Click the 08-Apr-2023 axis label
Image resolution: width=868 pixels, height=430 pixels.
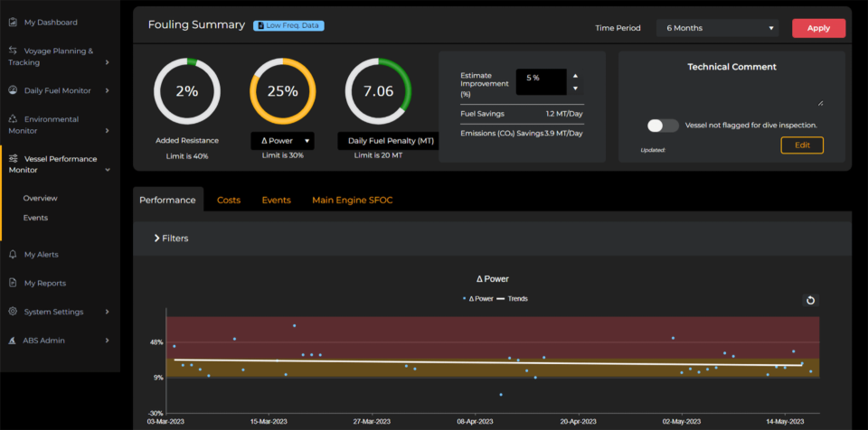click(475, 421)
